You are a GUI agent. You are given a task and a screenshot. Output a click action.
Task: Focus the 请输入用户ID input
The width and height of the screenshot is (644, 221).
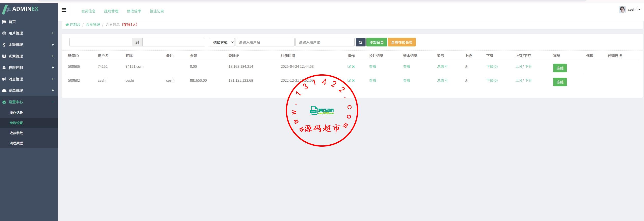(x=325, y=42)
